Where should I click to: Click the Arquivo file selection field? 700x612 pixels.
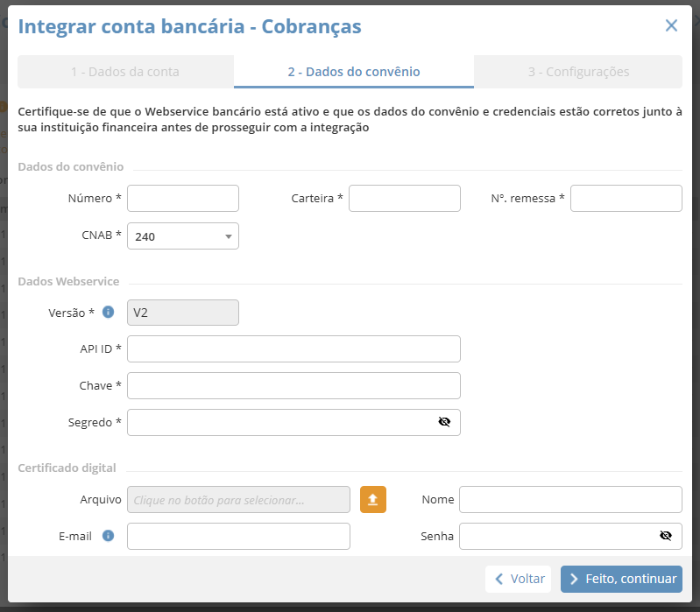238,499
